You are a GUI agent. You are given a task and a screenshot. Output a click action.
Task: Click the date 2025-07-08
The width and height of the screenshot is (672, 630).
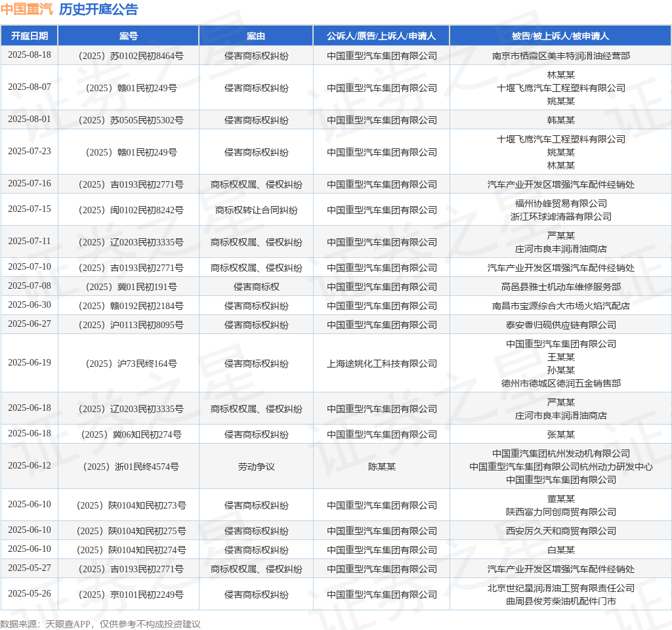click(29, 286)
